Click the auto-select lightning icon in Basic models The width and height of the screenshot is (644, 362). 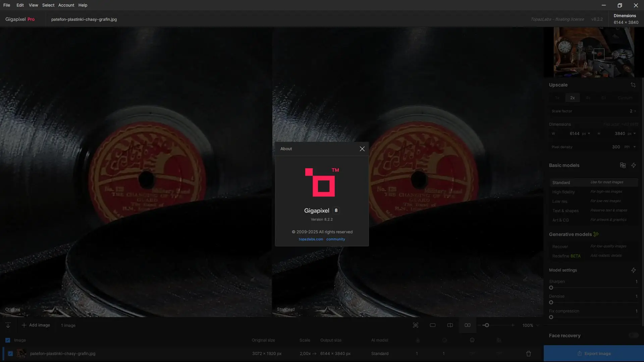coord(633,165)
